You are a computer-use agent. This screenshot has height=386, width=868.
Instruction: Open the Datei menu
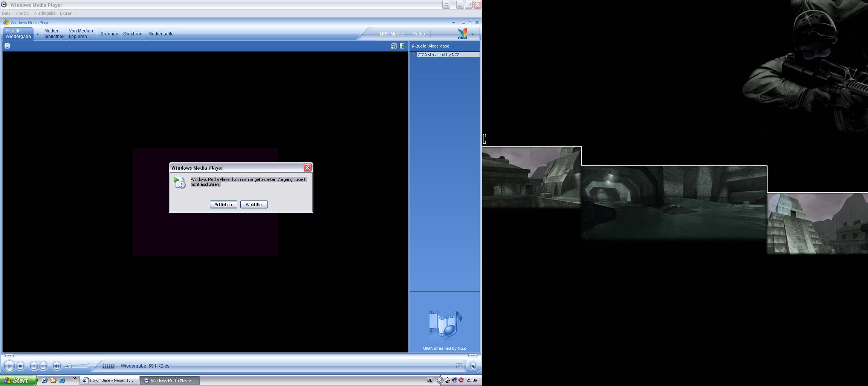pos(6,13)
